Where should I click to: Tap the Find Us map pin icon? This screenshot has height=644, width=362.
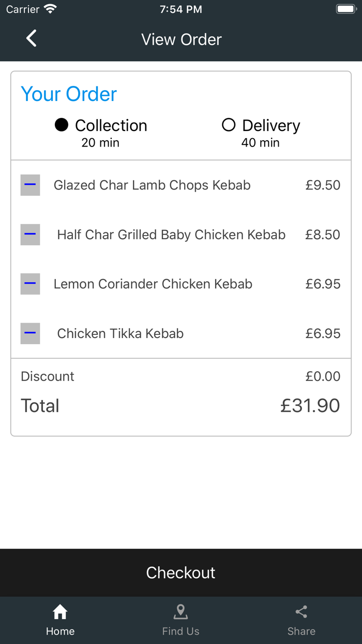180,612
